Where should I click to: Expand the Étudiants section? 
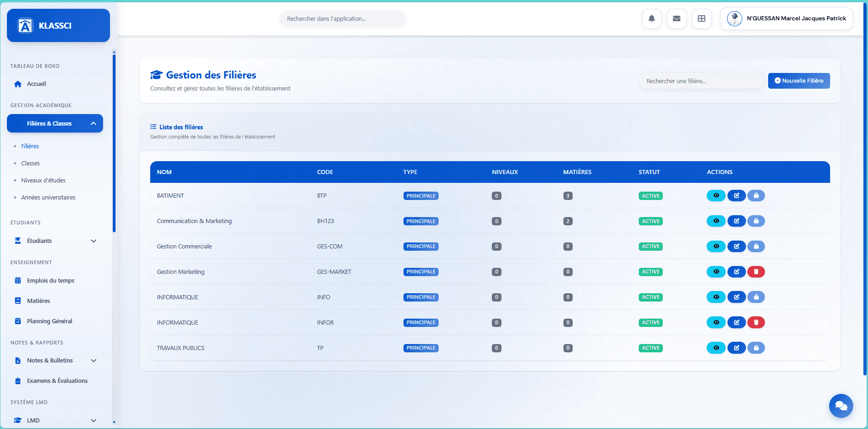55,241
